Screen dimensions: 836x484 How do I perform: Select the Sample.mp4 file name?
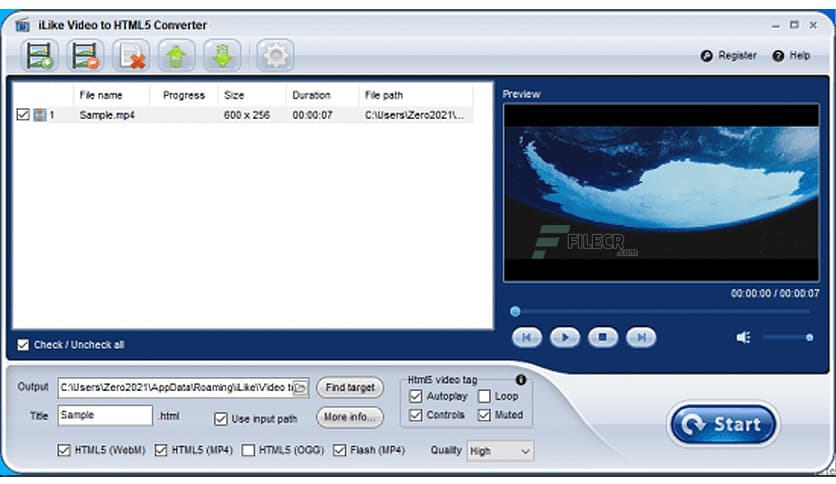pyautogui.click(x=107, y=115)
